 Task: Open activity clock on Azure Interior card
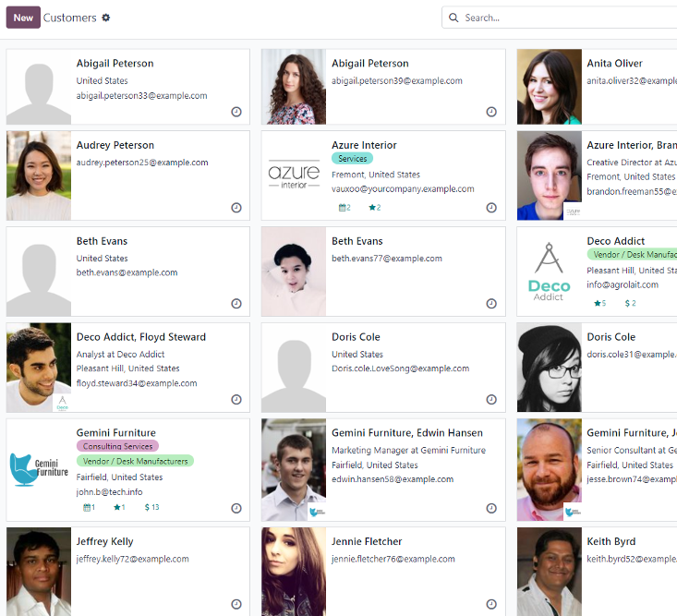tap(491, 208)
